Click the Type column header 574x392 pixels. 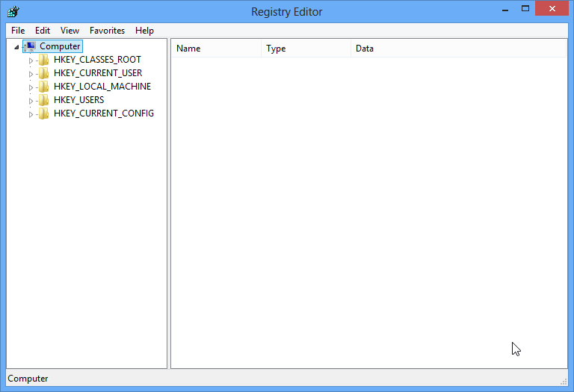tap(305, 49)
